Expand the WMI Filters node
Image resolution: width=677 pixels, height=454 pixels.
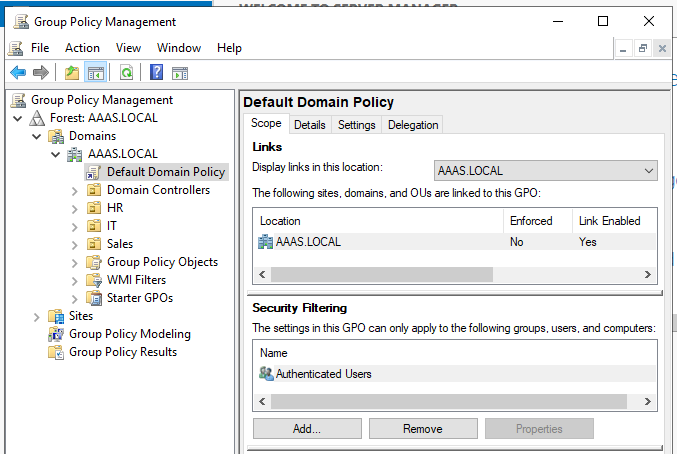pos(74,281)
